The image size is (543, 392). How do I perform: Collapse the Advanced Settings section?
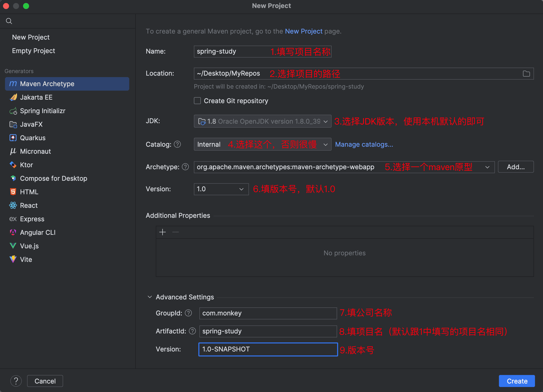[x=150, y=297]
